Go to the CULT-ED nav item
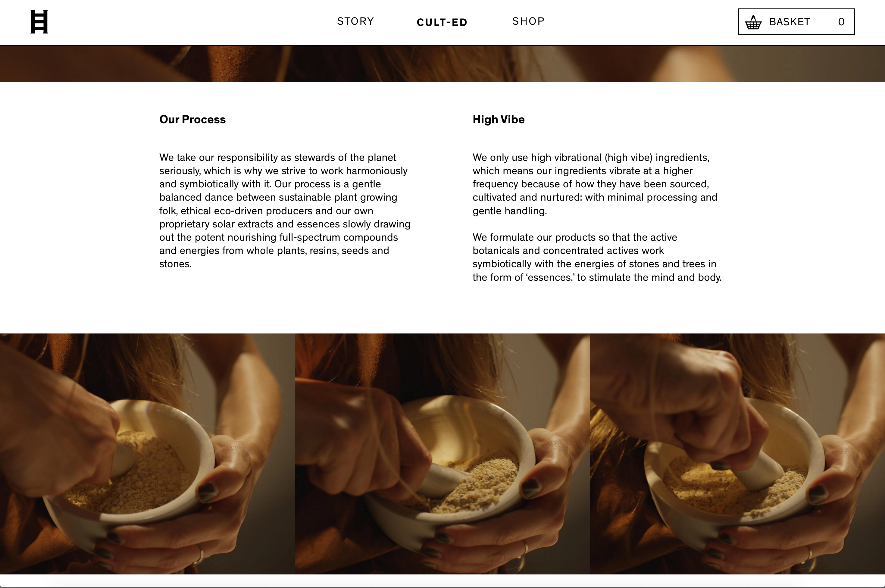The width and height of the screenshot is (885, 588). click(442, 23)
